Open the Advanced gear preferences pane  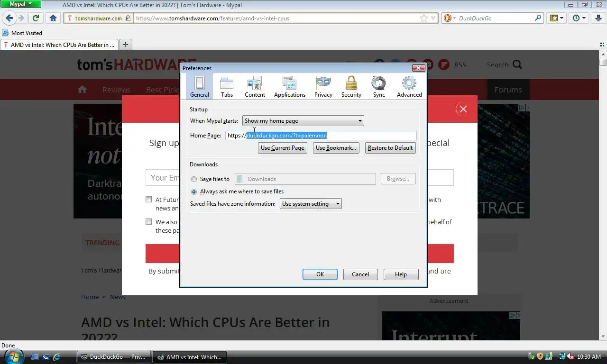pos(409,87)
